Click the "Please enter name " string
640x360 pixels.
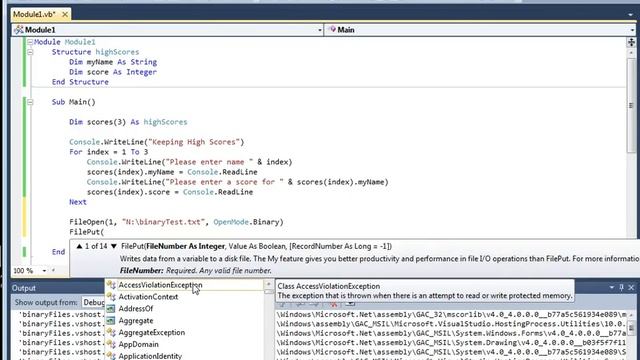pyautogui.click(x=209, y=162)
